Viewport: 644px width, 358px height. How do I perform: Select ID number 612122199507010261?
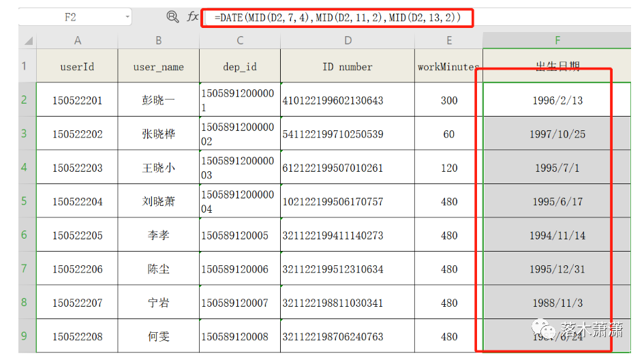point(348,167)
